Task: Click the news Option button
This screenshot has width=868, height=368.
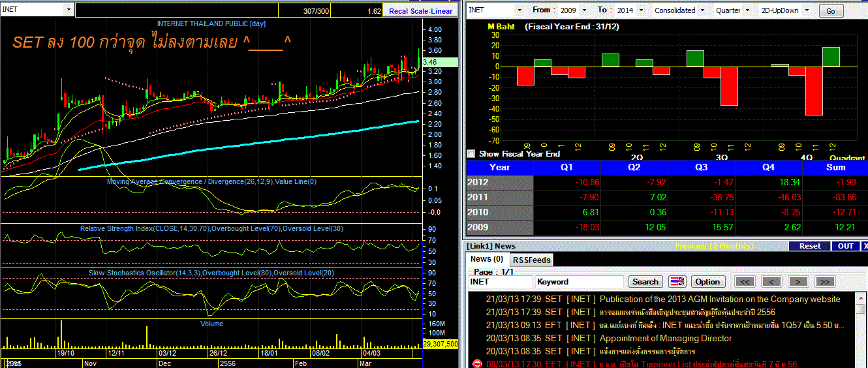Action: click(707, 282)
